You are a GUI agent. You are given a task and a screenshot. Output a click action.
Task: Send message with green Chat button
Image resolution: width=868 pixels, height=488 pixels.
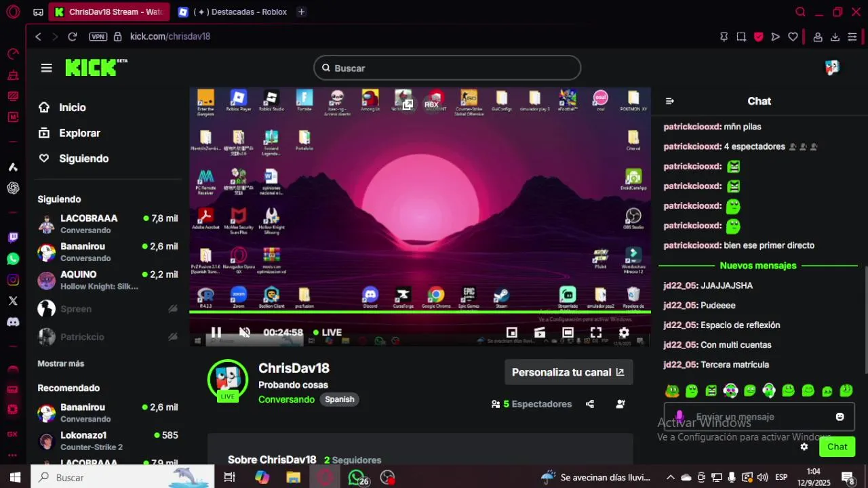[837, 447]
